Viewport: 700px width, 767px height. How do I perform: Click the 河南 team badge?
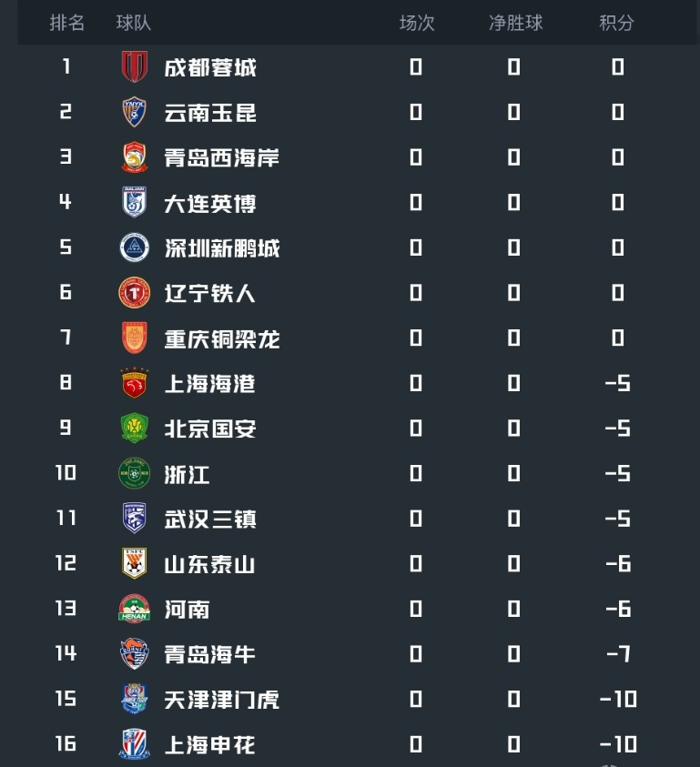(x=135, y=609)
